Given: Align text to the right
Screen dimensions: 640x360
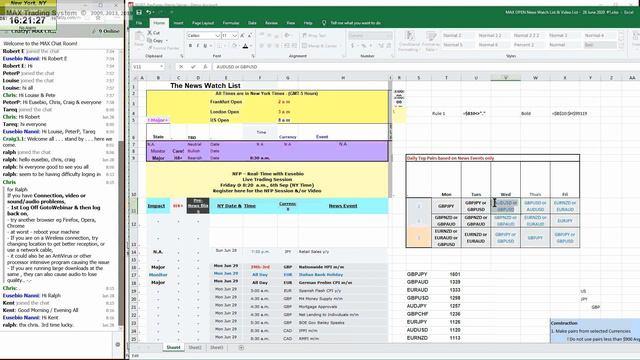Looking at the screenshot, I should tap(277, 46).
